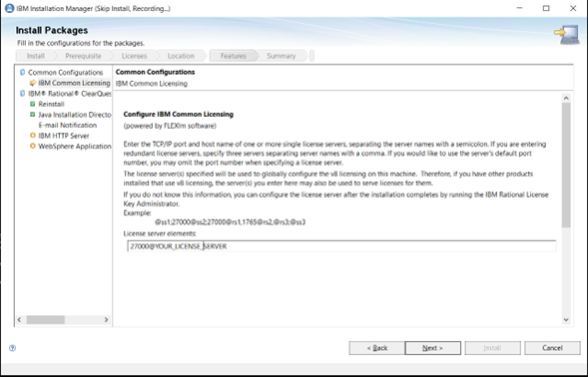This screenshot has height=377, width=588.
Task: Click the IBM Rational ClearQuest page icon
Action: pos(23,94)
